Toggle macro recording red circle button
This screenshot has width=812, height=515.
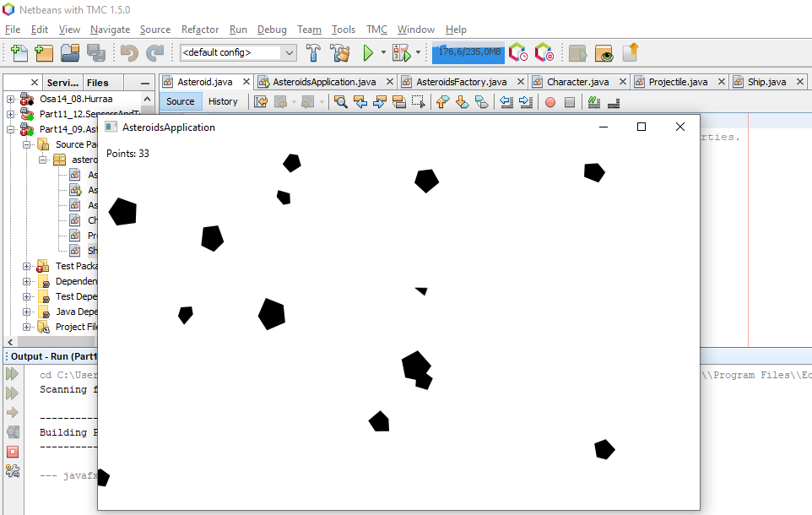(x=550, y=102)
